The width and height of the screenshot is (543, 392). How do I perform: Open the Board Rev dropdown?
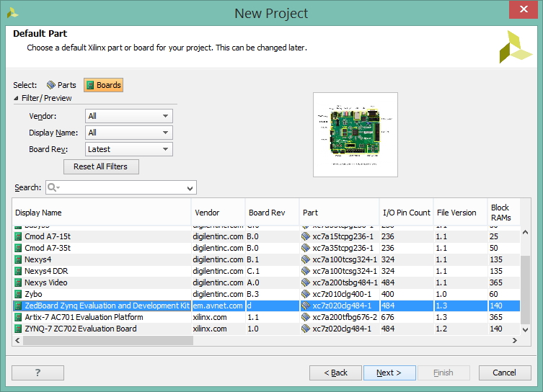tap(129, 149)
